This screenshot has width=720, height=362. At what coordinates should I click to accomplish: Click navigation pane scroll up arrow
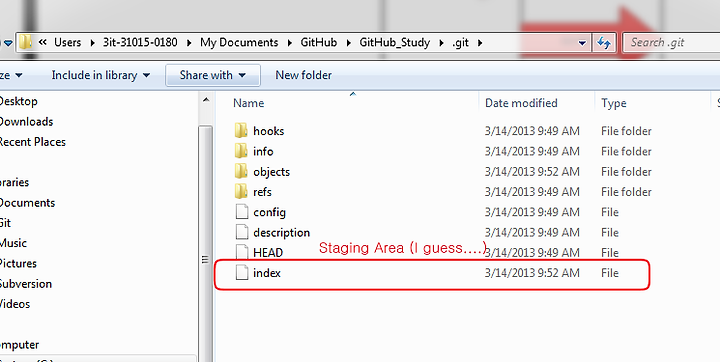tap(206, 100)
